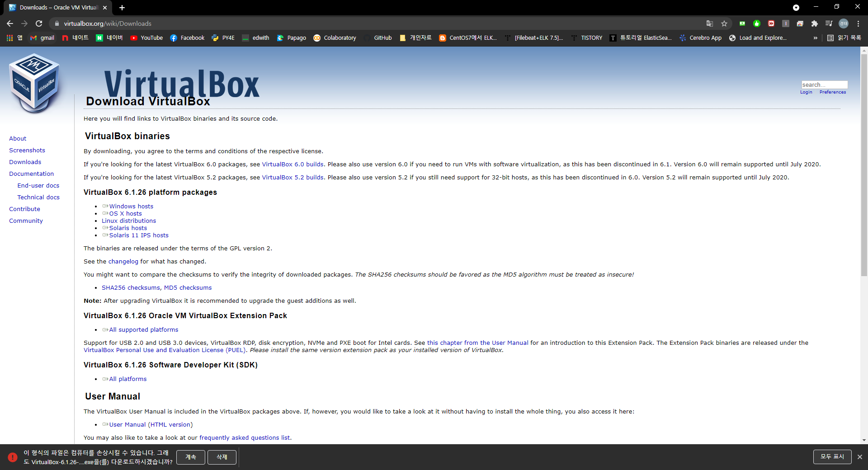The height and width of the screenshot is (470, 868).
Task: Expand the hidden bookmarks chevron
Action: pyautogui.click(x=816, y=38)
